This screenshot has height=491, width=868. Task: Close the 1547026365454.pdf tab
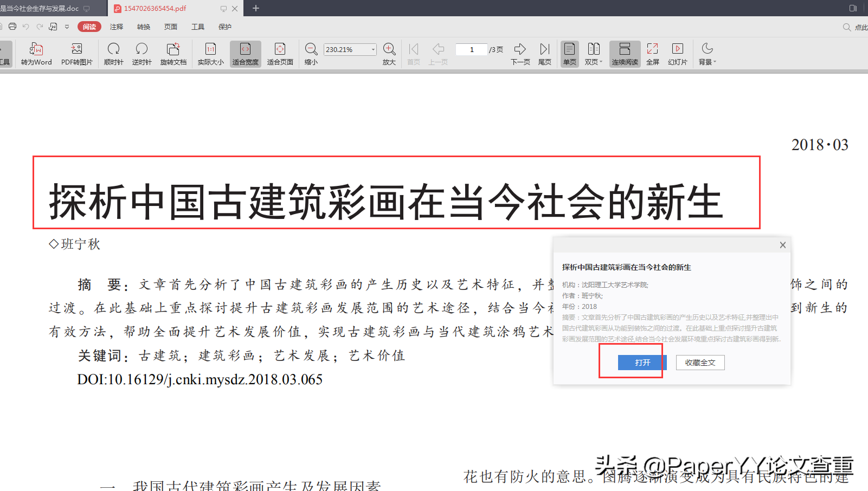(235, 9)
